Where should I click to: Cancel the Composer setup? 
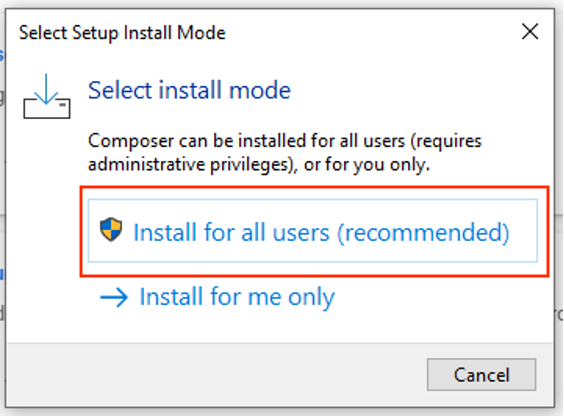point(481,374)
